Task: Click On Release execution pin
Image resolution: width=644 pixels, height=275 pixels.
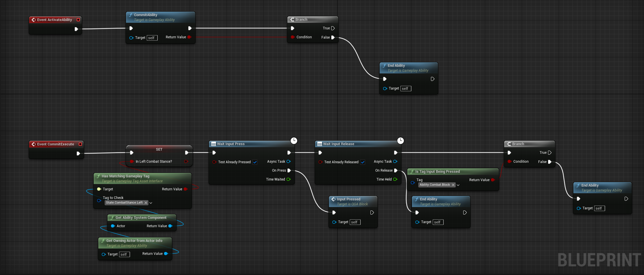Action: pyautogui.click(x=396, y=170)
